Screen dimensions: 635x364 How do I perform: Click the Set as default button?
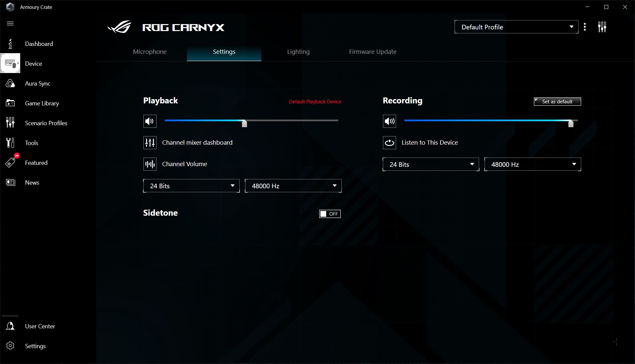pyautogui.click(x=557, y=102)
